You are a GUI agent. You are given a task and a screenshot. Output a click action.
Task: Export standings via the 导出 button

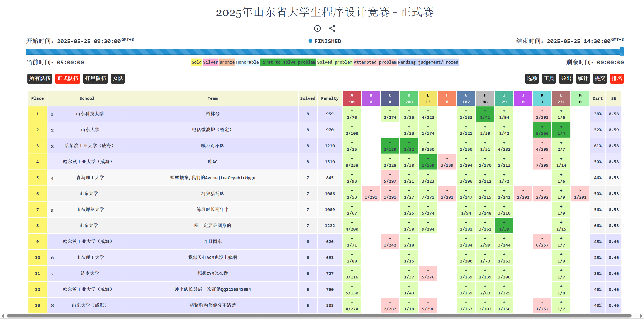pos(566,79)
